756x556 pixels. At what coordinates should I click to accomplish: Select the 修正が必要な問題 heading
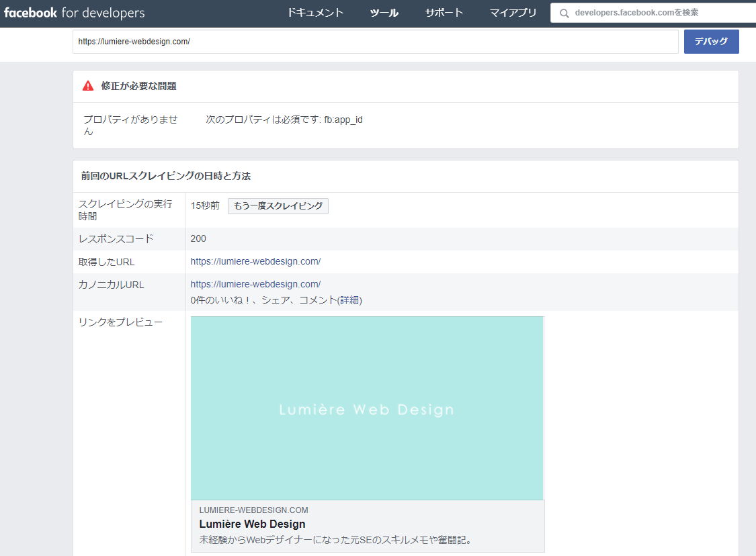point(139,86)
